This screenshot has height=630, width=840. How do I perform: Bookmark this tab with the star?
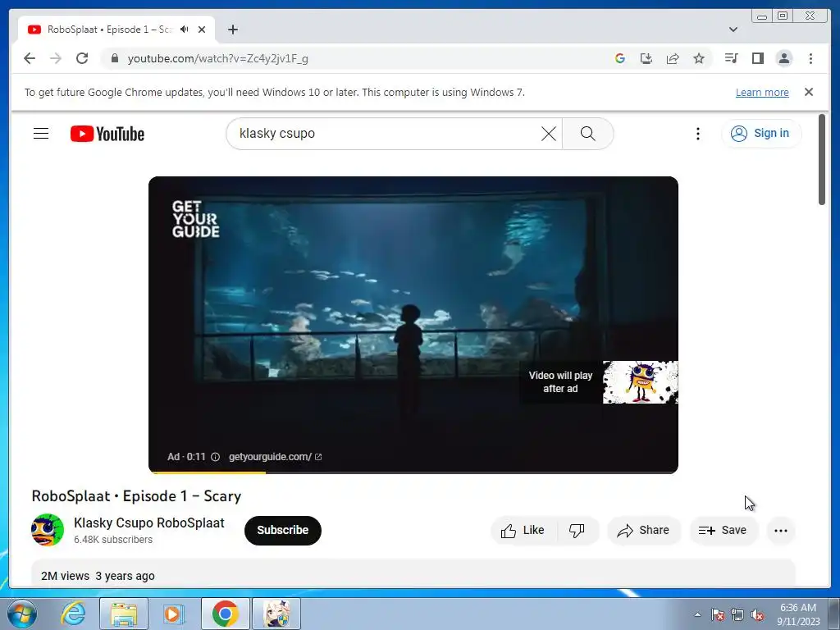click(x=699, y=58)
